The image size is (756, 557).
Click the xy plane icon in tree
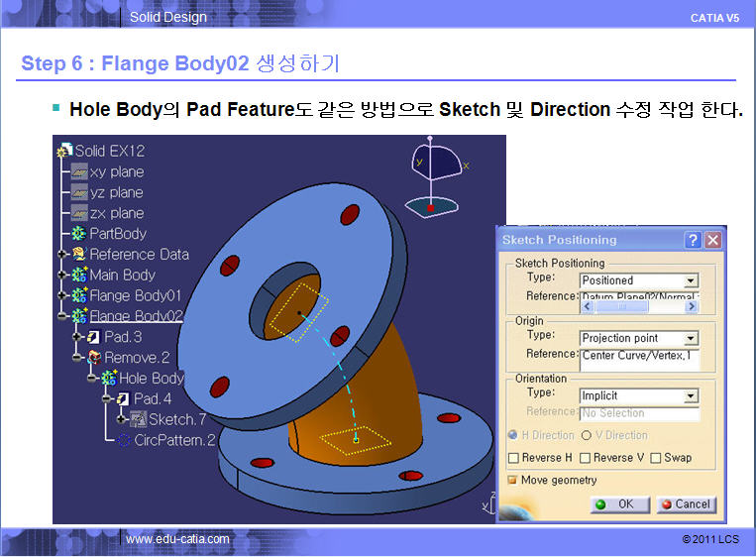[x=78, y=172]
